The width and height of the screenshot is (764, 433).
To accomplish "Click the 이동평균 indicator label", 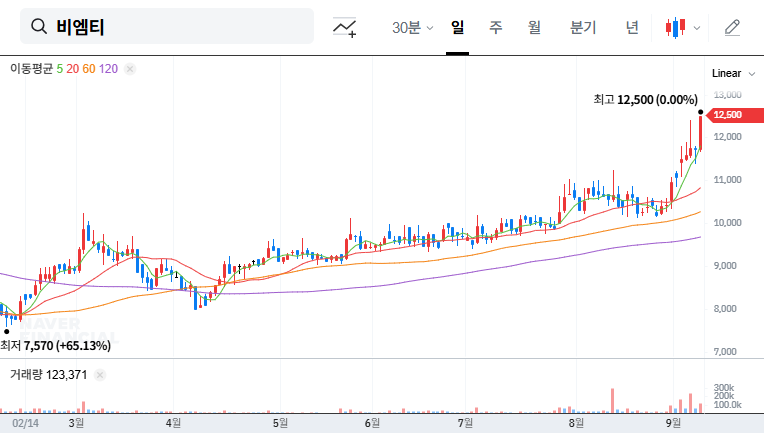I will 31,69.
